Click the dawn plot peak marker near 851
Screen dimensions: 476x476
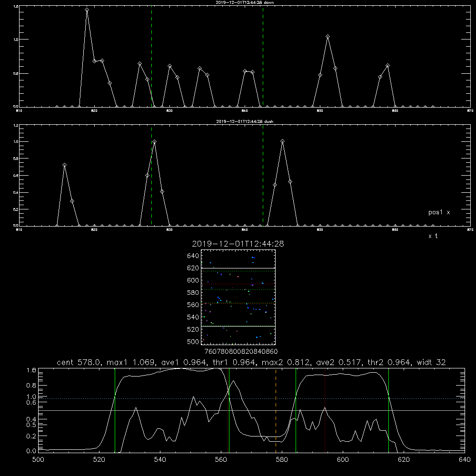(327, 37)
